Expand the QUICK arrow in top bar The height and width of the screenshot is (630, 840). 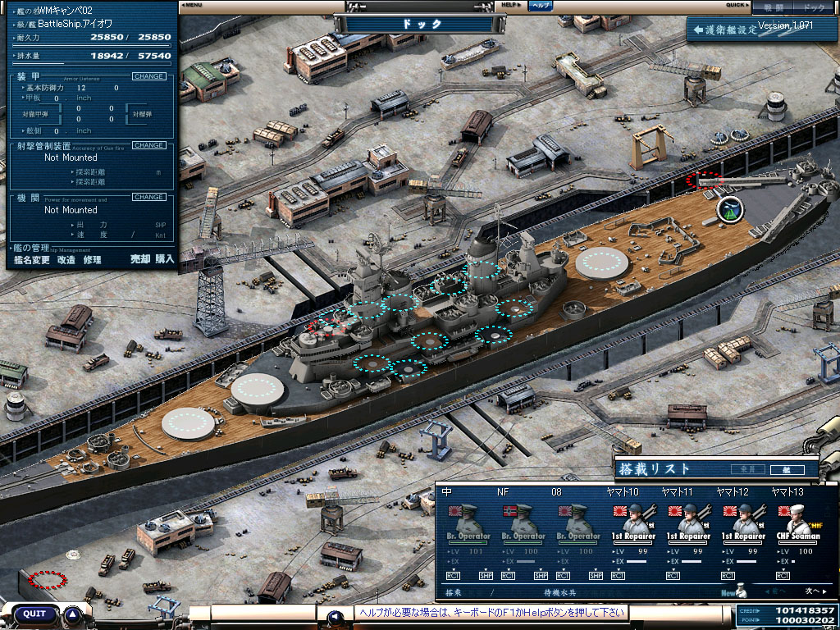737,5
